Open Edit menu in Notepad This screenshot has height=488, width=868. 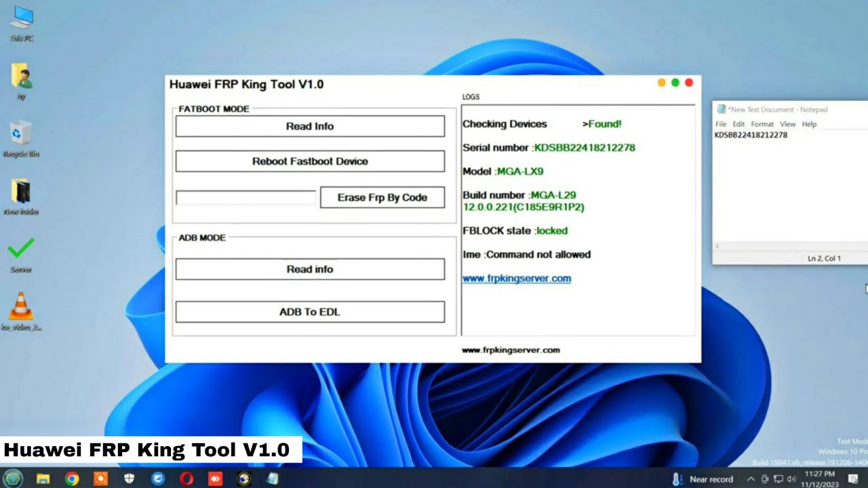(738, 124)
